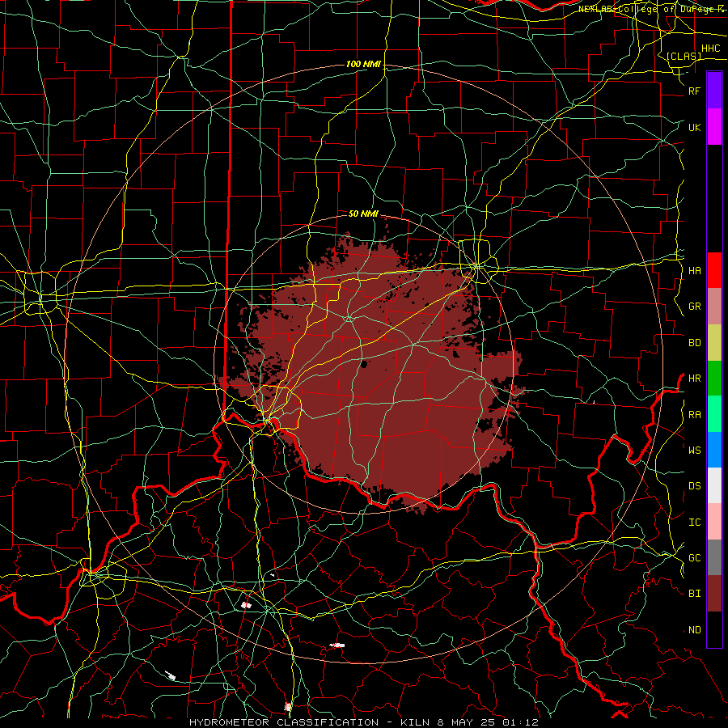
Task: Click the BI dark-red legend swatch
Action: click(x=714, y=594)
